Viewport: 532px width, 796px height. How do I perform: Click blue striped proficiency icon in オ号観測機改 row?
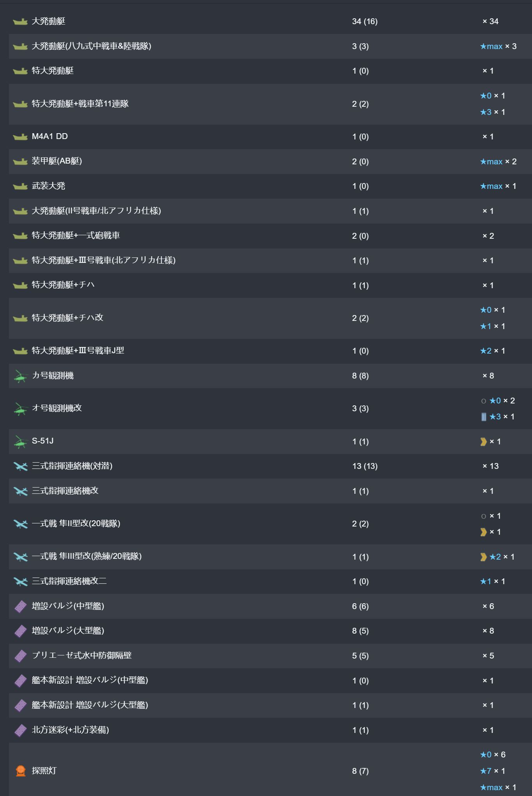483,417
